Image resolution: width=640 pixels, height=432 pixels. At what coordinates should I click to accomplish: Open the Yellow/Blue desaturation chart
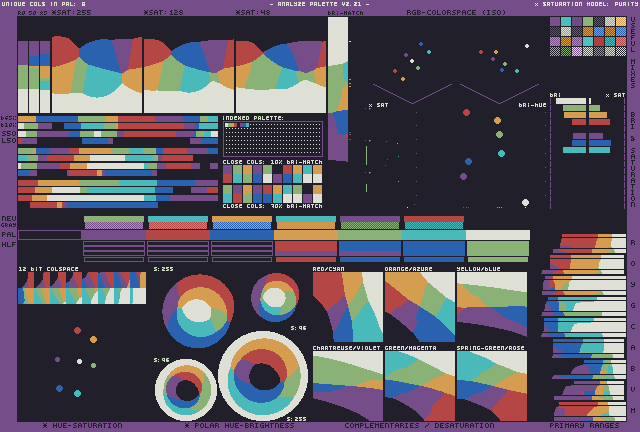click(492, 305)
